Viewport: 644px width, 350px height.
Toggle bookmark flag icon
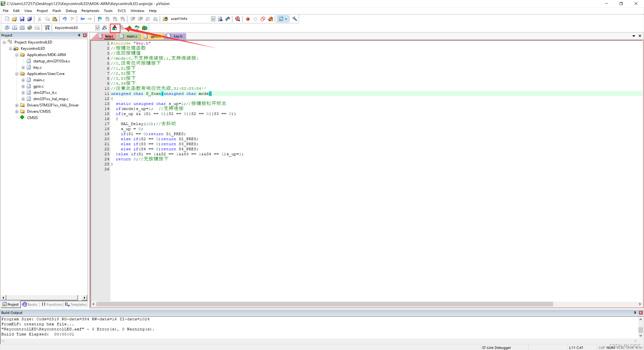[x=100, y=19]
